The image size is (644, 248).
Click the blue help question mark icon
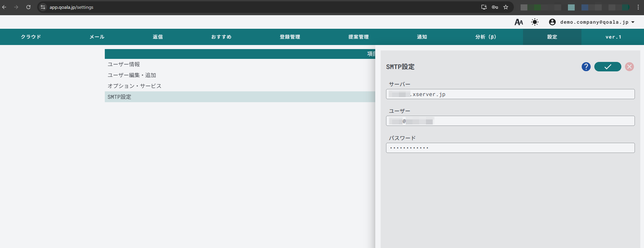(x=586, y=67)
